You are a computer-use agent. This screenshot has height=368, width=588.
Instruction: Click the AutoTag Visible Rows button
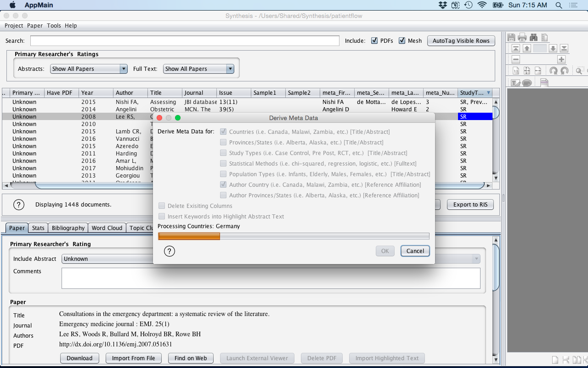tap(461, 40)
